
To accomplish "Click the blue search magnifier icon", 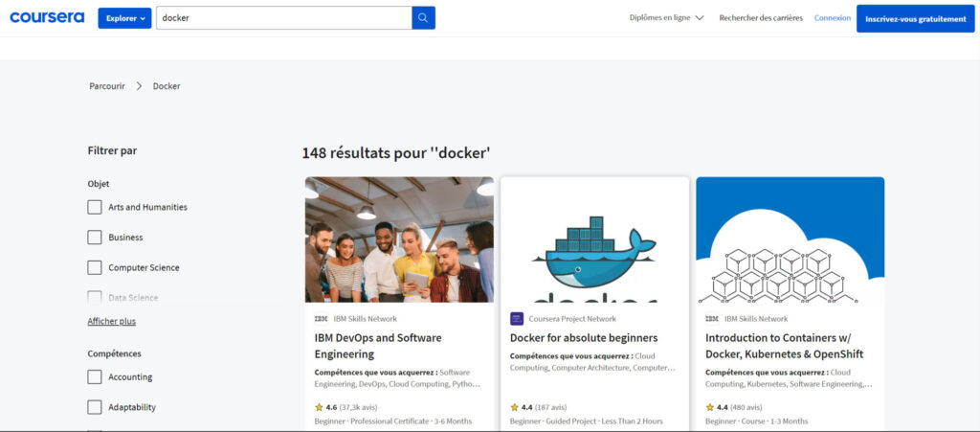I will tap(423, 18).
